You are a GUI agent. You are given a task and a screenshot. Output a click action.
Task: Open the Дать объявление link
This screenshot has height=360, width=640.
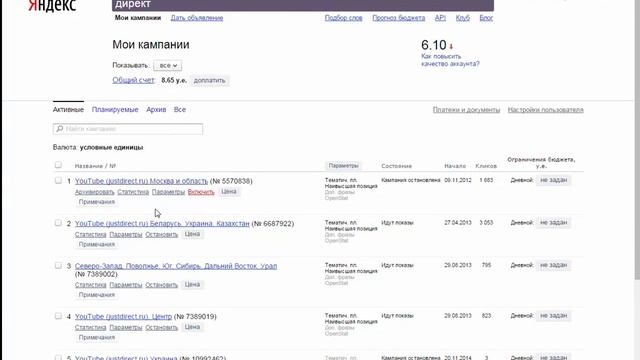[x=197, y=18]
